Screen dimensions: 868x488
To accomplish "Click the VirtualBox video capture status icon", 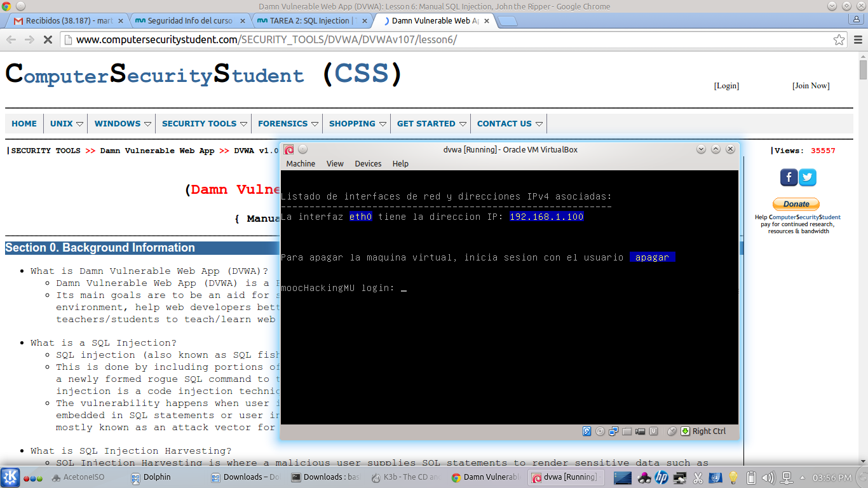I will click(641, 431).
